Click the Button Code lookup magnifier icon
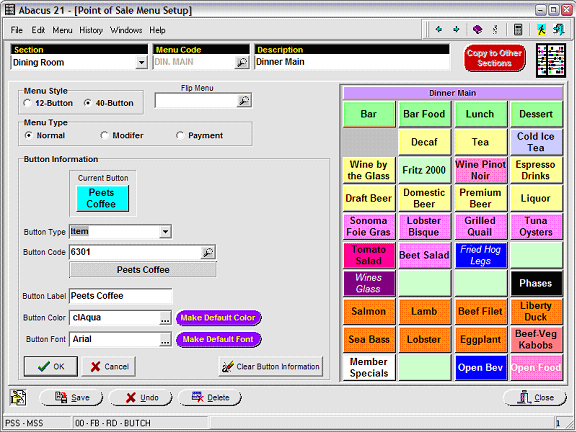This screenshot has height=432, width=576. coord(208,252)
